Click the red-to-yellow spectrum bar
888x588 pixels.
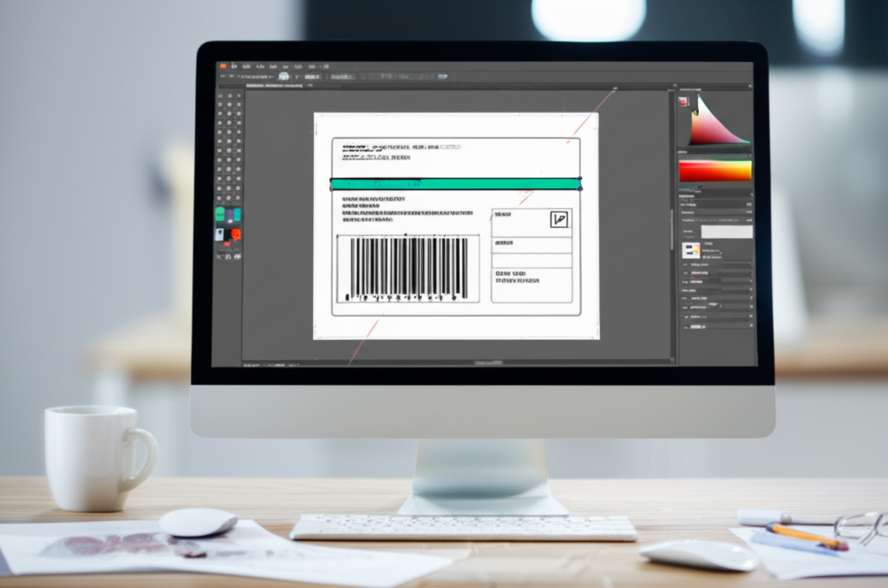pyautogui.click(x=715, y=171)
